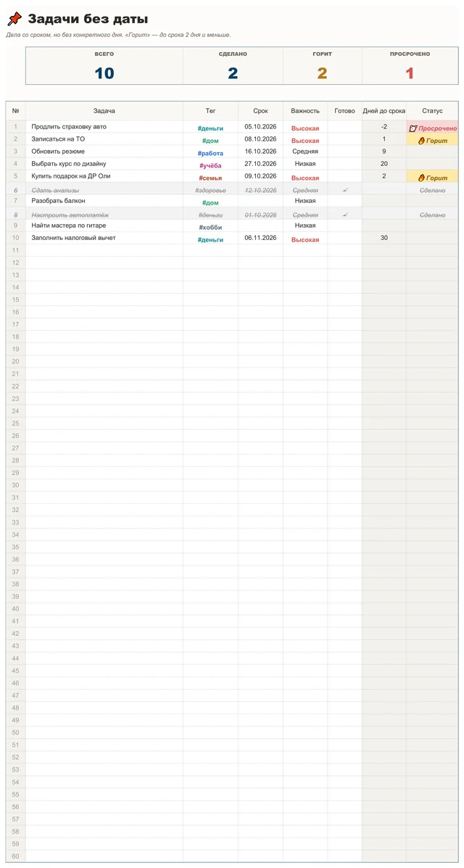Select the Низкая importance cell for Разобрать балкон

[305, 201]
